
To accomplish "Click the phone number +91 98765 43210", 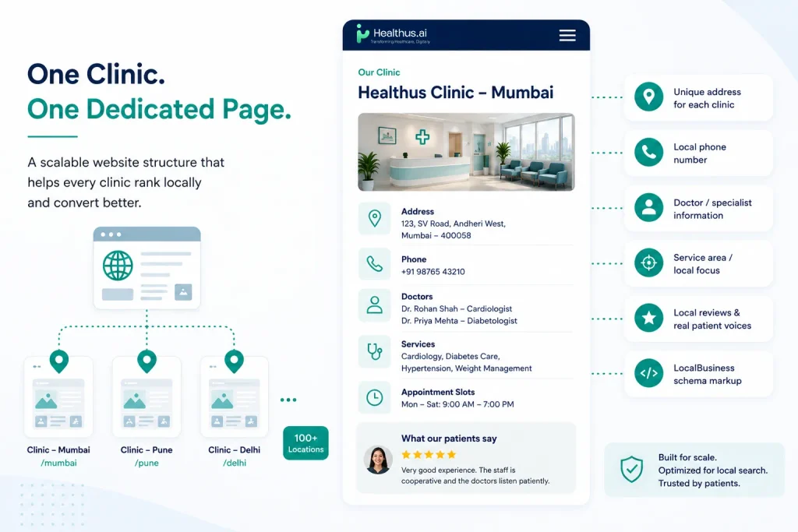I will pyautogui.click(x=433, y=272).
